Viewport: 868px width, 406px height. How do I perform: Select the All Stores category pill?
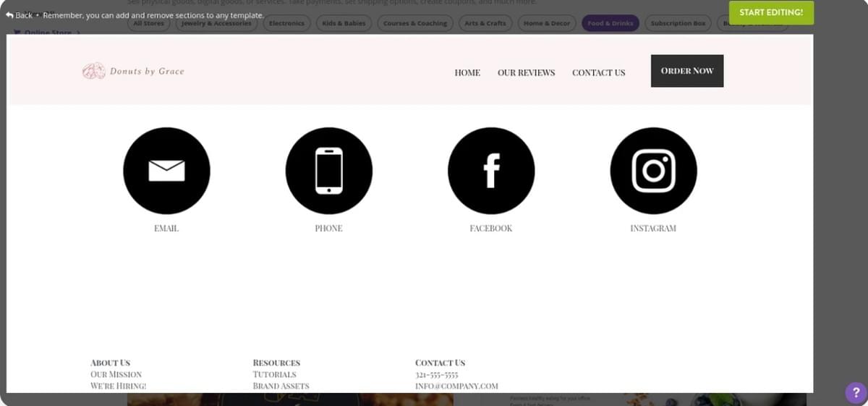(149, 23)
